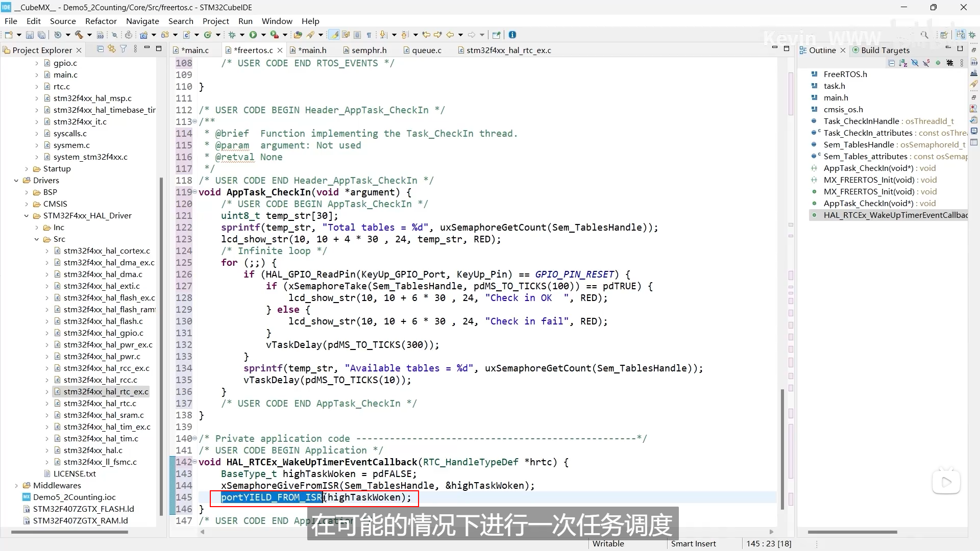Click the Build hammer icon

click(x=79, y=35)
